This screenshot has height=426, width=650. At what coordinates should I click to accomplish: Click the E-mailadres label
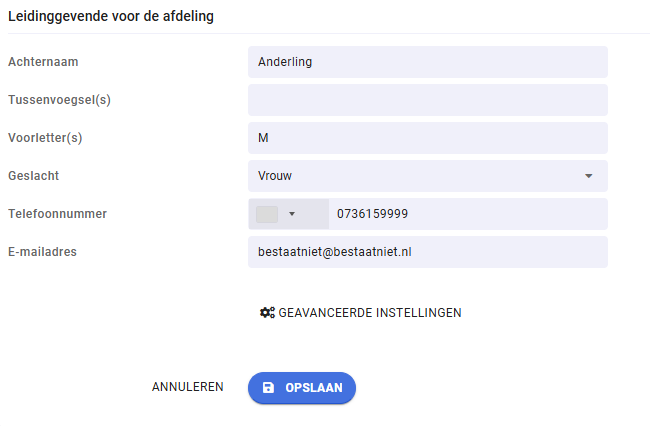coord(42,252)
